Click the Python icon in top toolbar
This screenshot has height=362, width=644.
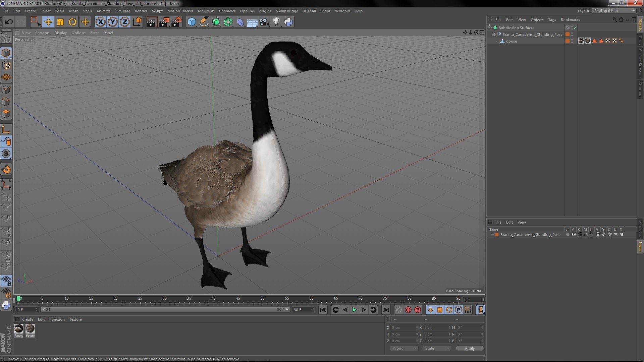coord(288,22)
